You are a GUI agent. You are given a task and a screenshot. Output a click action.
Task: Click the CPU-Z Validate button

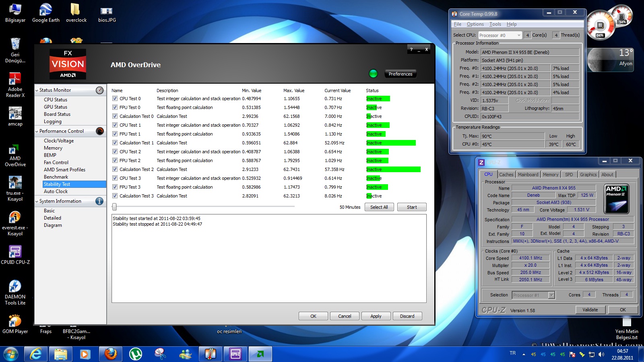[x=590, y=310]
